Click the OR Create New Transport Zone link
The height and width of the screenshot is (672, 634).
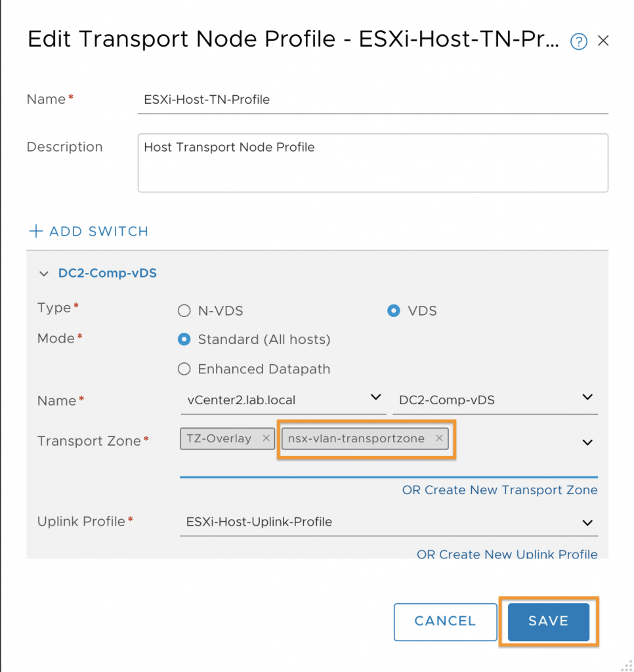click(x=500, y=490)
